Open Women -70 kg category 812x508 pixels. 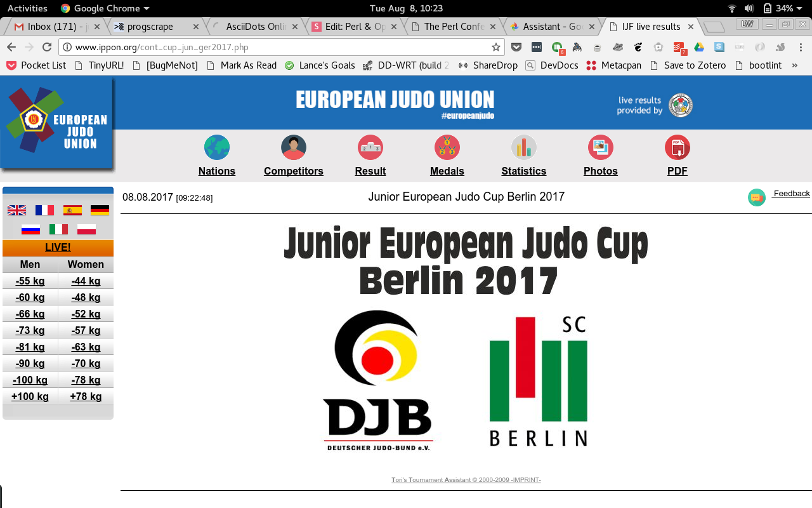(x=86, y=364)
